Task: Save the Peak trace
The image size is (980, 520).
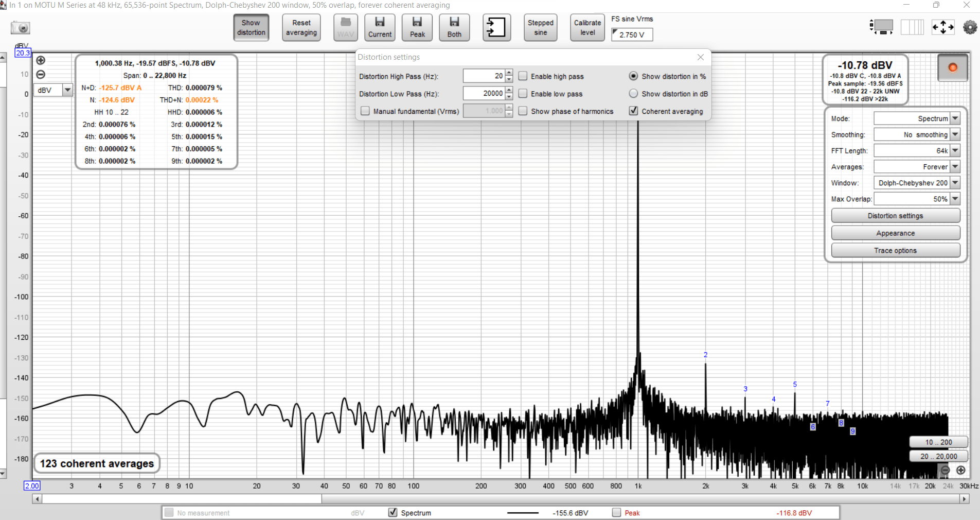Action: pyautogui.click(x=417, y=27)
